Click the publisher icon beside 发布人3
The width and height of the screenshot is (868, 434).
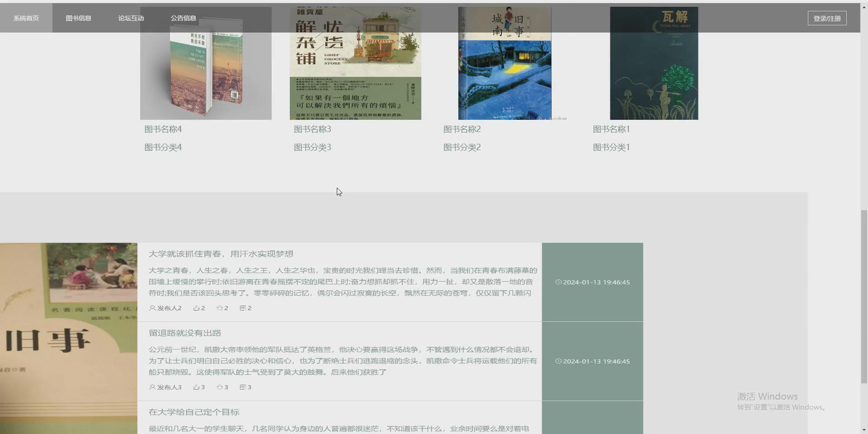pyautogui.click(x=152, y=387)
